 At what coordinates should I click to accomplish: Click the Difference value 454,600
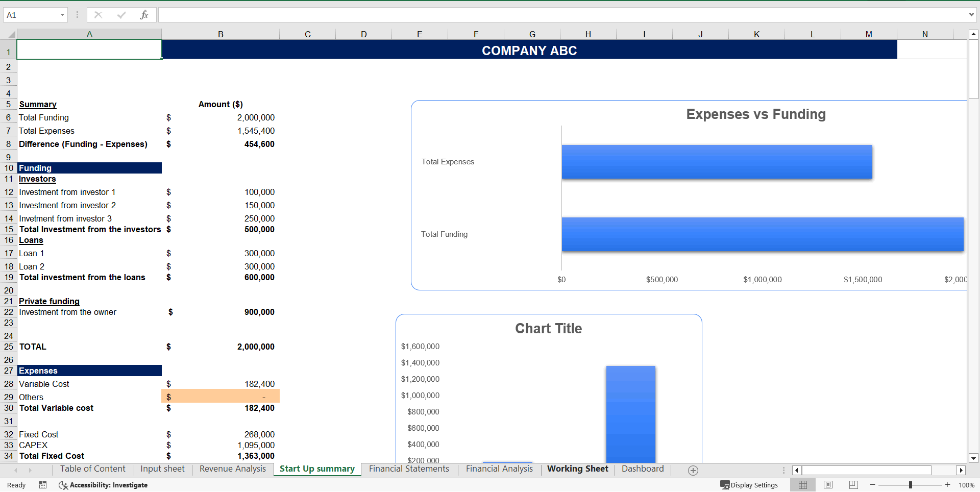220,144
